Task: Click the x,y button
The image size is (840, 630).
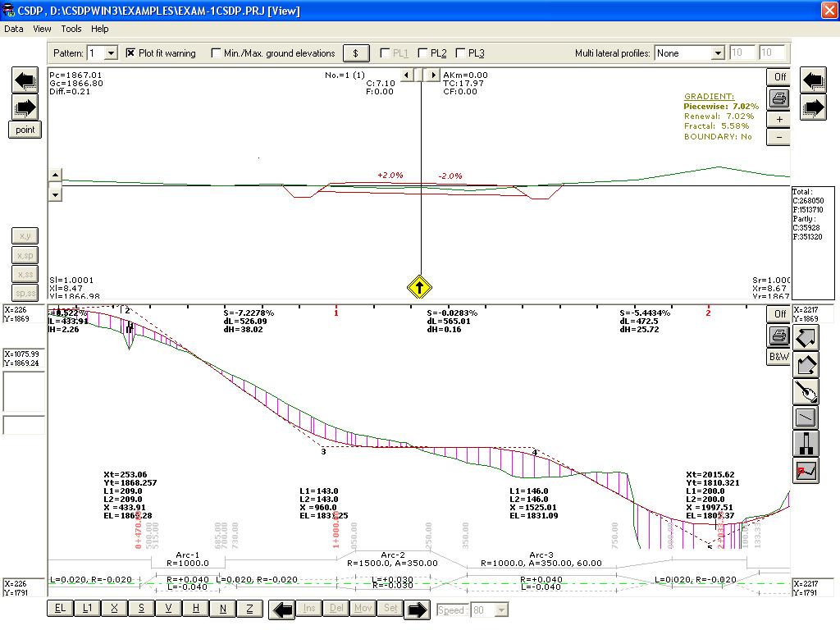Action: tap(25, 235)
